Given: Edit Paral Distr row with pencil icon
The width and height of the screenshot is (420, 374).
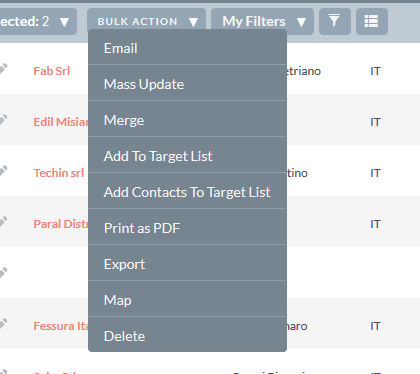Looking at the screenshot, I should pyautogui.click(x=3, y=222).
